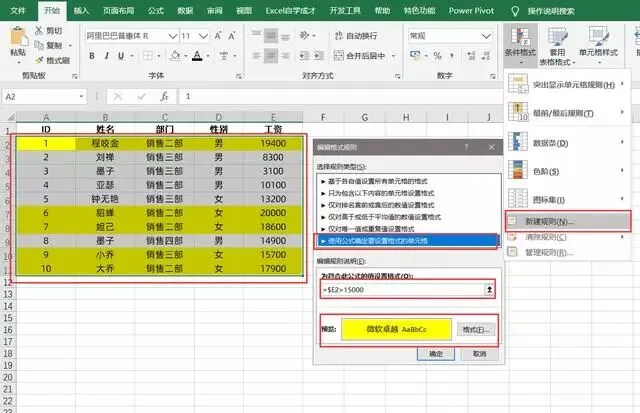The image size is (640, 413).
Task: Expand Highlight Cells Rules (突出显示单元格规则) submenu
Action: (x=622, y=84)
